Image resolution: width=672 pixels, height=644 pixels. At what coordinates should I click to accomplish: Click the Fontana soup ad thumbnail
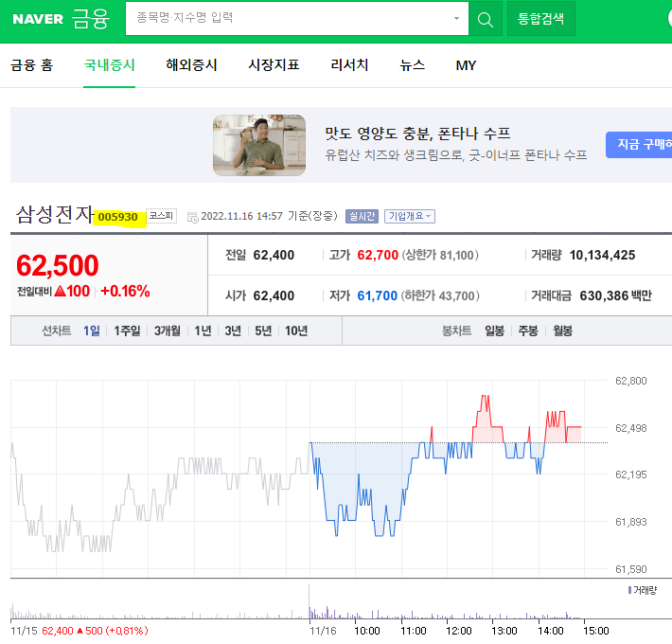pyautogui.click(x=259, y=145)
